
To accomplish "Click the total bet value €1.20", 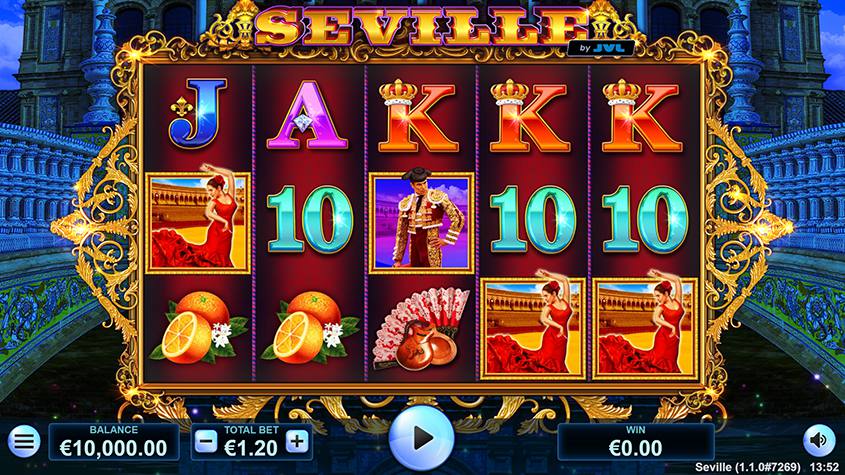I will (251, 448).
